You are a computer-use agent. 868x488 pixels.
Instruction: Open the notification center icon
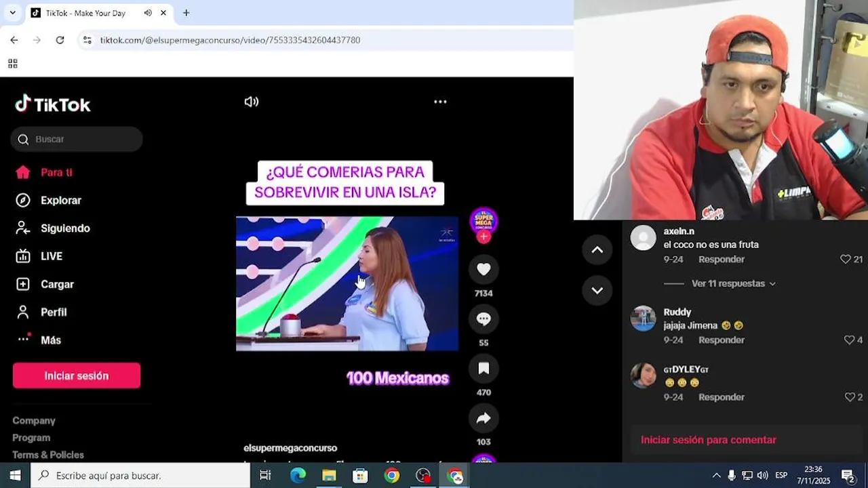pos(848,475)
